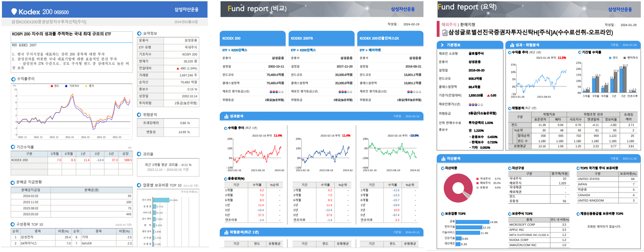The width and height of the screenshot is (644, 252).
Task: Click the Zeroin rating icons in KODEX 200TR card
Action: (x=345, y=92)
